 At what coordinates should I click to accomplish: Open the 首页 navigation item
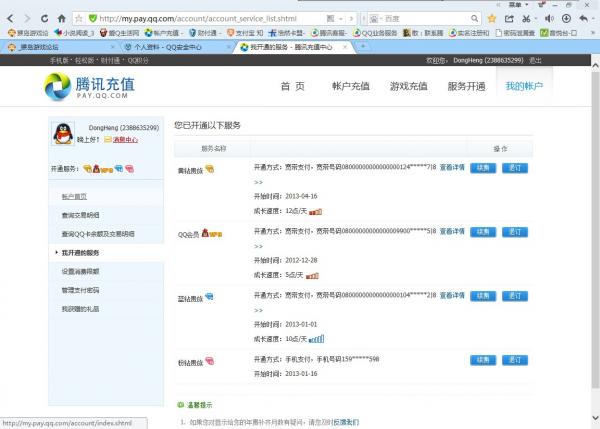tap(293, 86)
